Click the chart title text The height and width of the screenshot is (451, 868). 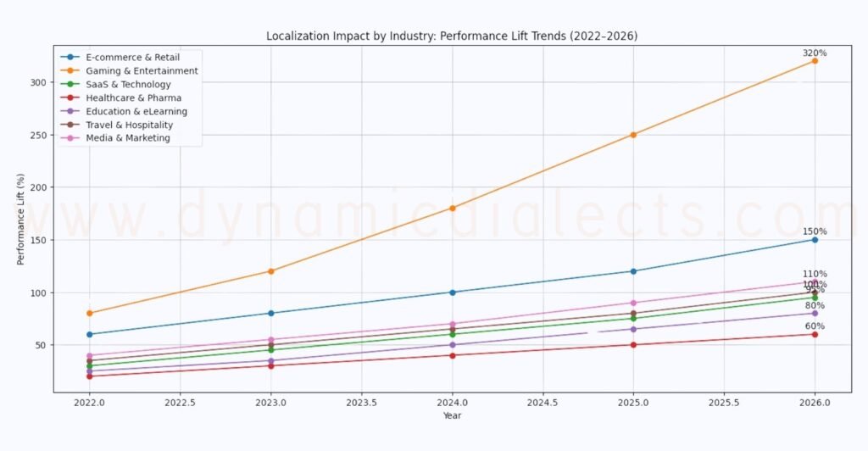[x=452, y=36]
